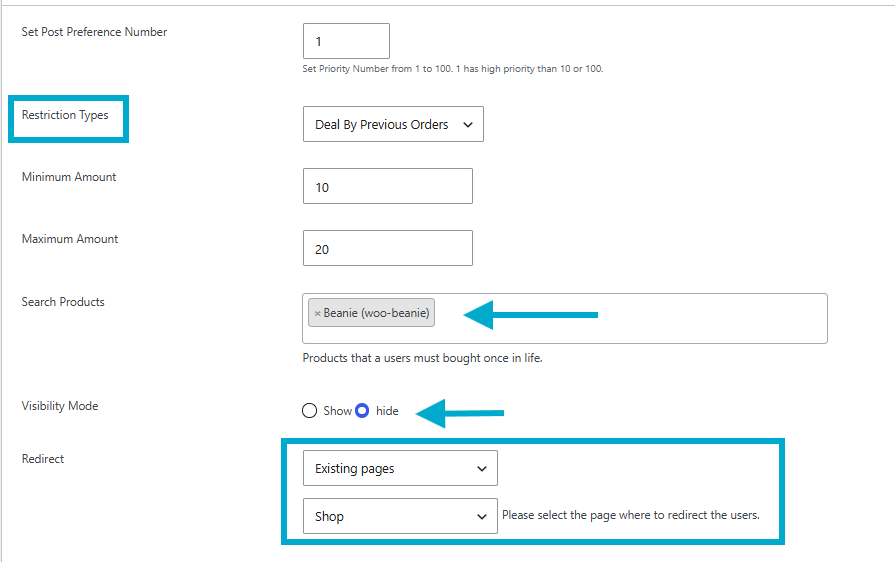Open the Shop page selection dropdown

click(400, 516)
